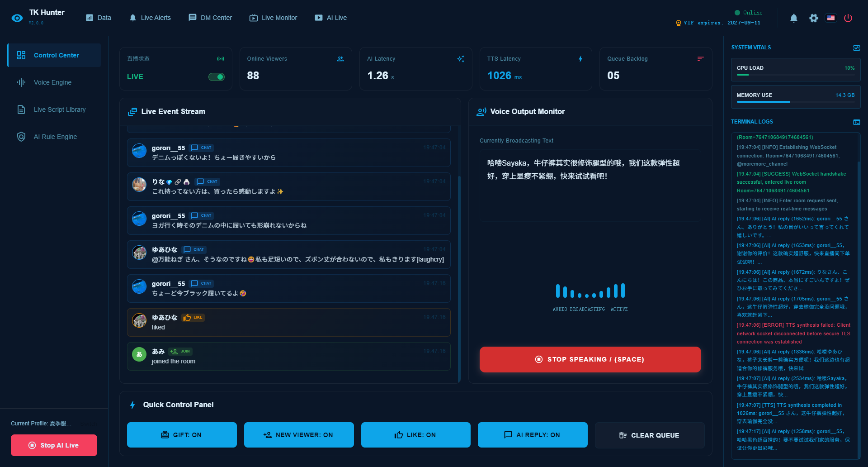Click Stop AI Live button
868x467 pixels.
pos(54,445)
